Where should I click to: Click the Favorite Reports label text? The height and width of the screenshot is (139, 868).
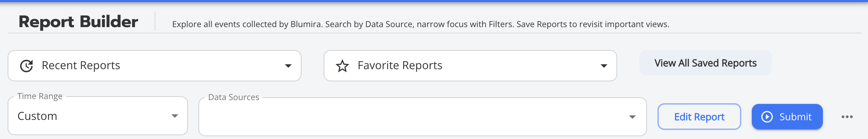click(x=400, y=65)
